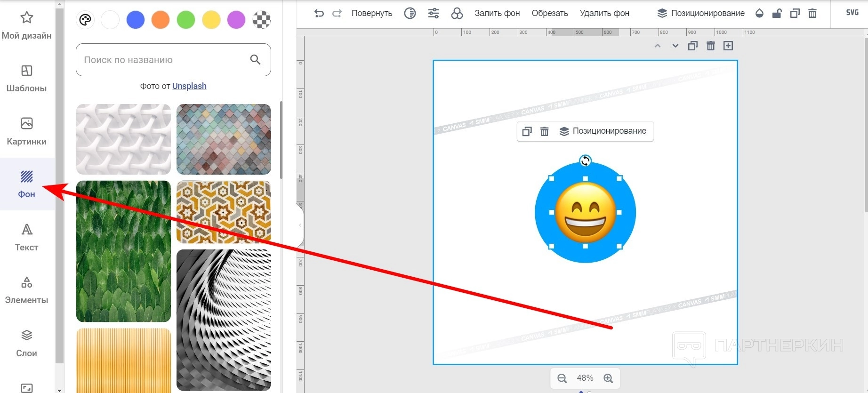The width and height of the screenshot is (868, 393).
Task: Pick the orange background swatch
Action: point(161,20)
